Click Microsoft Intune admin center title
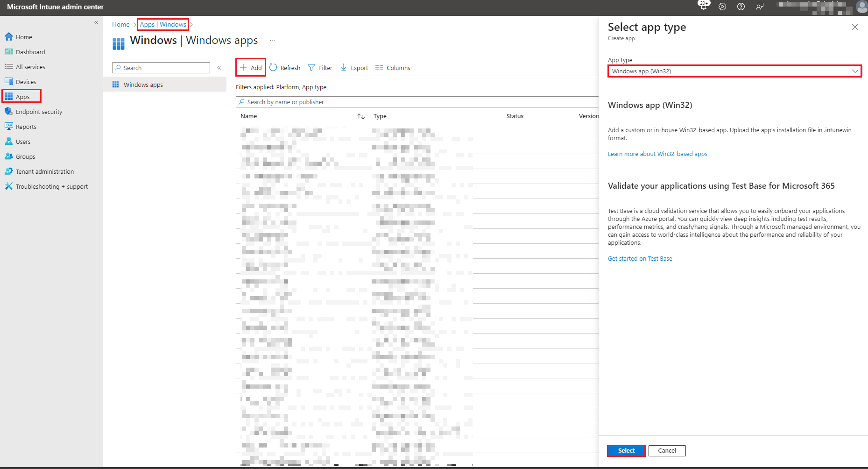868x469 pixels. [x=55, y=7]
